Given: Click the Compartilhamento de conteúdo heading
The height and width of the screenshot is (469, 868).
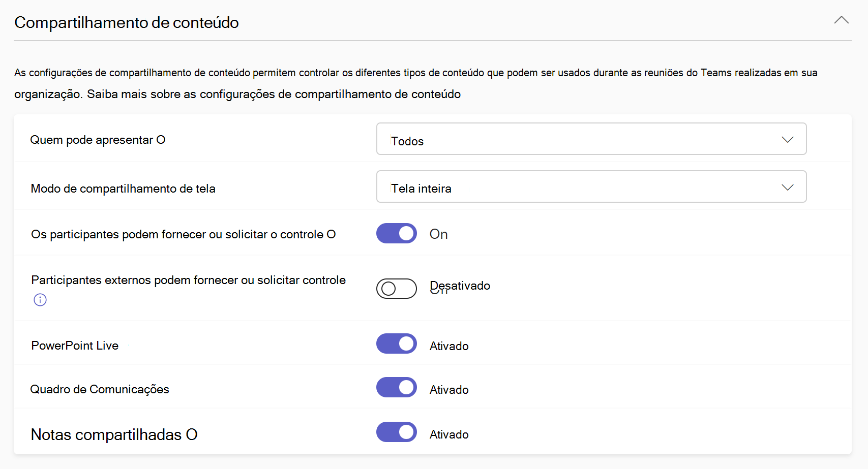Looking at the screenshot, I should point(127,22).
